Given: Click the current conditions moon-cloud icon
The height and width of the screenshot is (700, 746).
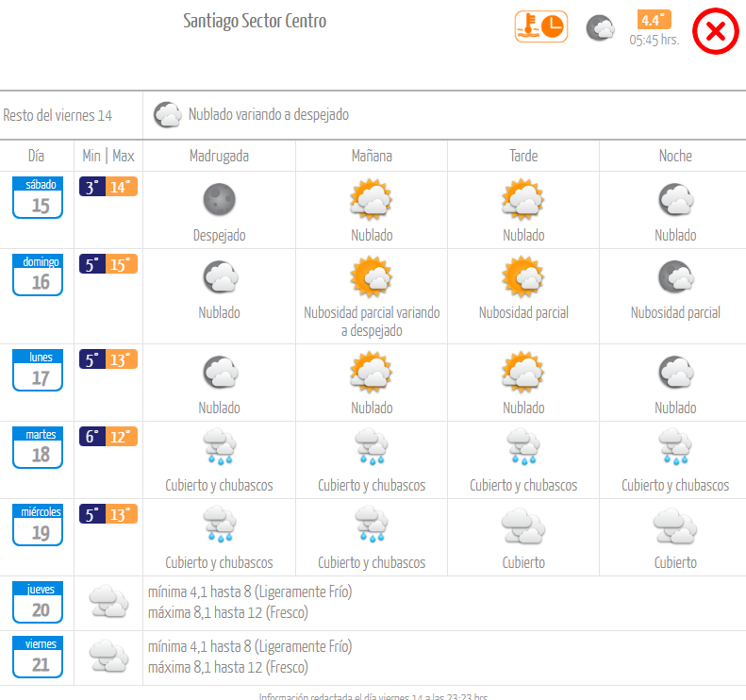Looking at the screenshot, I should coord(601,27).
